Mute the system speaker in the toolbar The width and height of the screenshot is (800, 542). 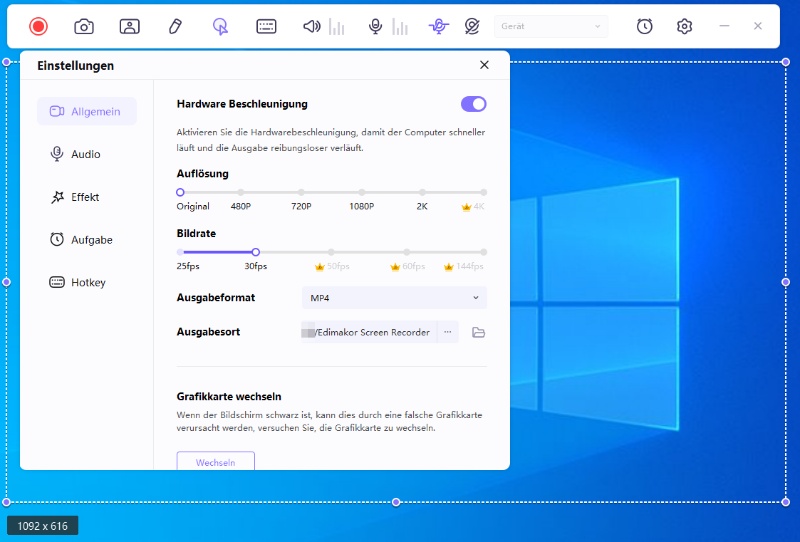click(312, 27)
